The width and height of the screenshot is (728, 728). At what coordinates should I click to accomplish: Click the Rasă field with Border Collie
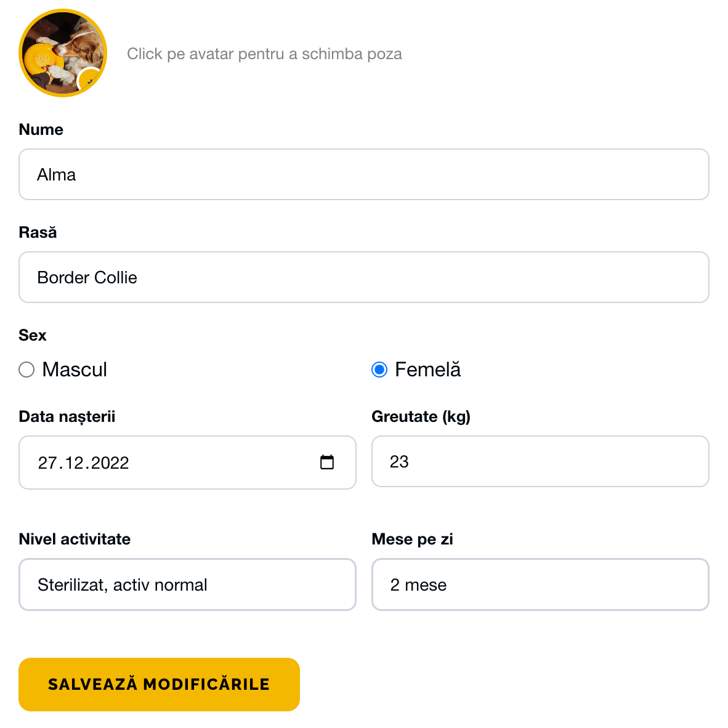(x=363, y=277)
